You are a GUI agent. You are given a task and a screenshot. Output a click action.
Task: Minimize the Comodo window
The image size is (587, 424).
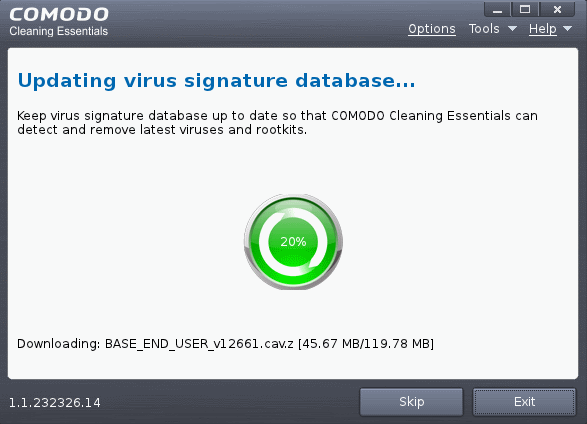pyautogui.click(x=497, y=10)
